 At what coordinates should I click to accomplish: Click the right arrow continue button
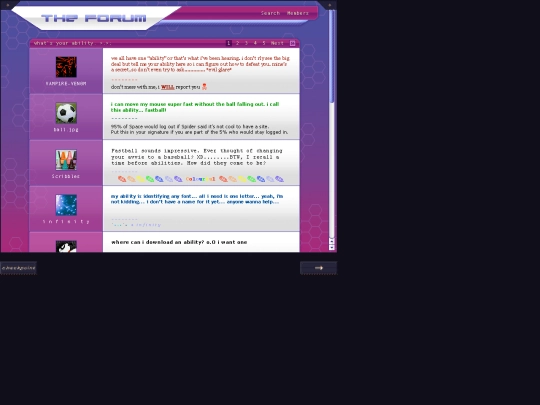click(x=319, y=268)
